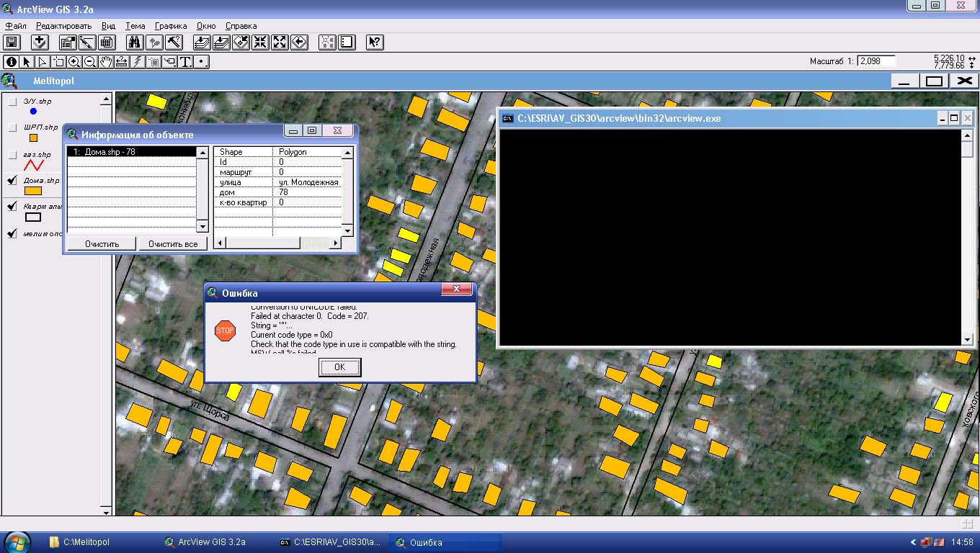Screen dimensions: 980x553
Task: Click the Save Project diskette icon
Action: click(12, 42)
